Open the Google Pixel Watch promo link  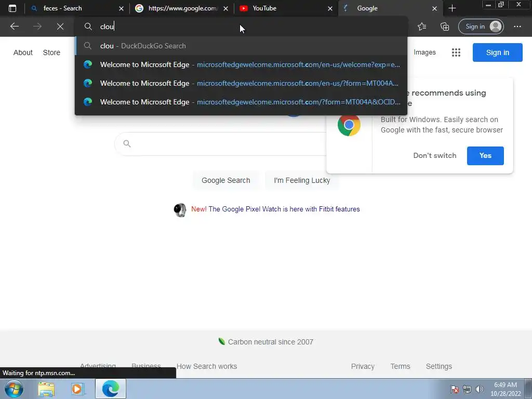[284, 209]
